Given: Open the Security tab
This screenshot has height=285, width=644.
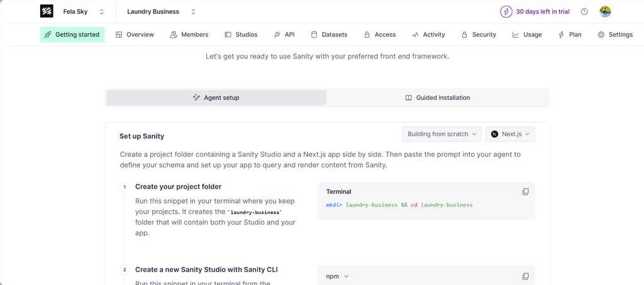Looking at the screenshot, I should 479,35.
